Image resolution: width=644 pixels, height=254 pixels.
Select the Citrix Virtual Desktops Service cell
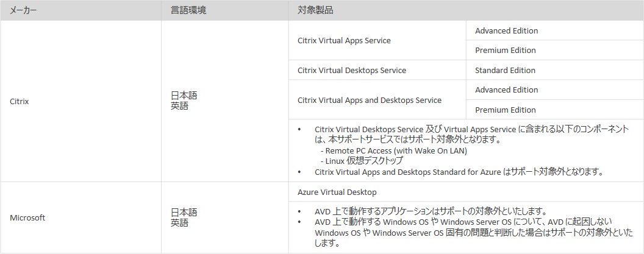click(x=351, y=70)
